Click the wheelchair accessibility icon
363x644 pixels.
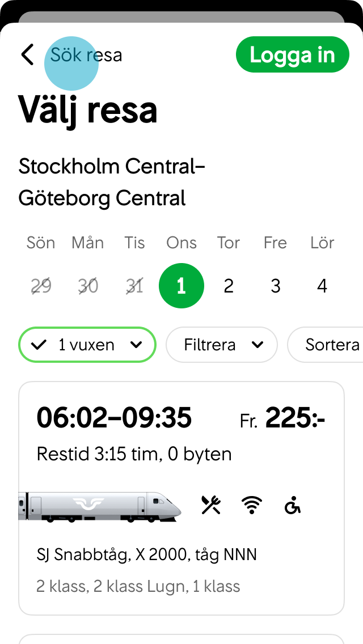click(x=293, y=505)
